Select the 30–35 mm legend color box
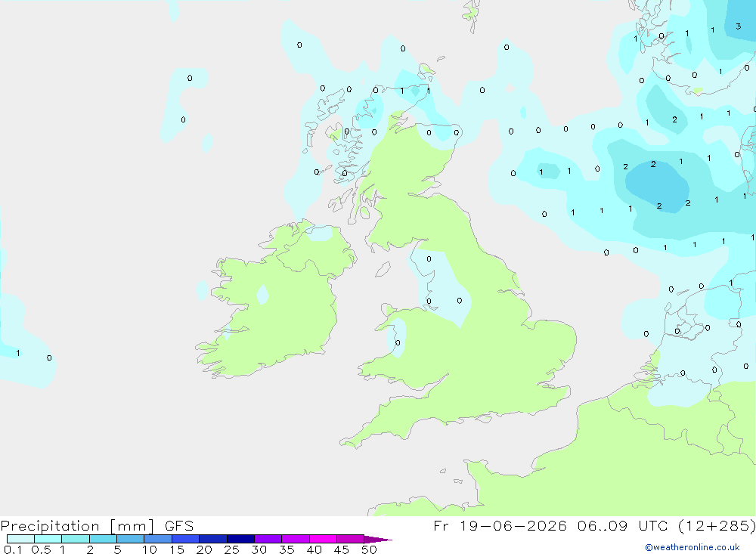Screen dimensions: 756x554 268,539
